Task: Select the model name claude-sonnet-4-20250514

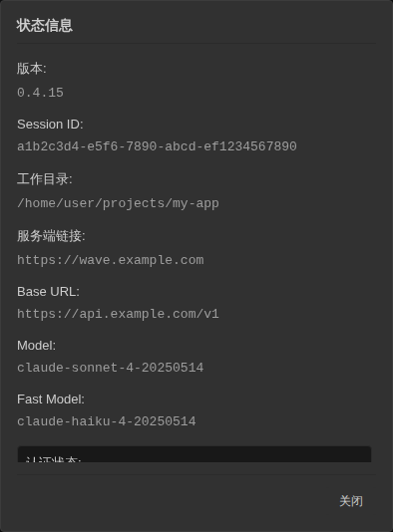Action: (111, 368)
